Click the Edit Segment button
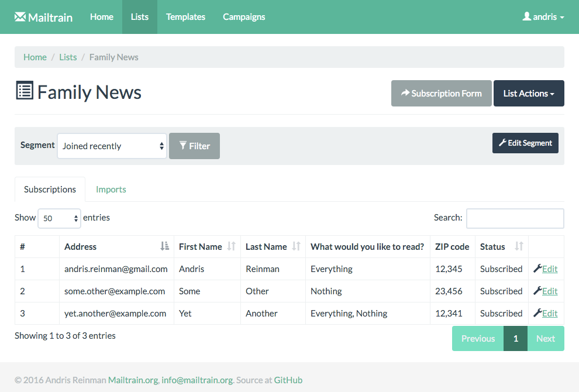This screenshot has width=579, height=392. [525, 143]
